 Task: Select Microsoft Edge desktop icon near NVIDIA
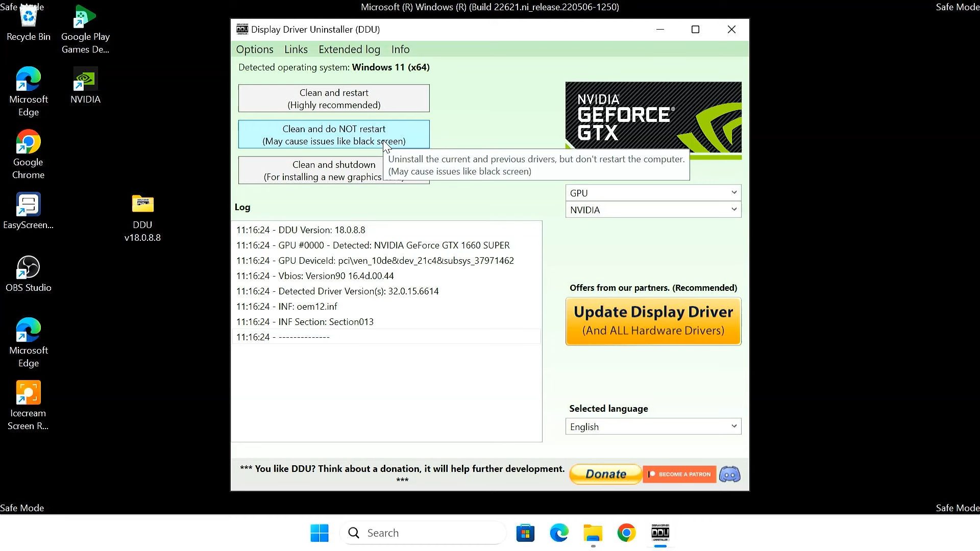(29, 92)
